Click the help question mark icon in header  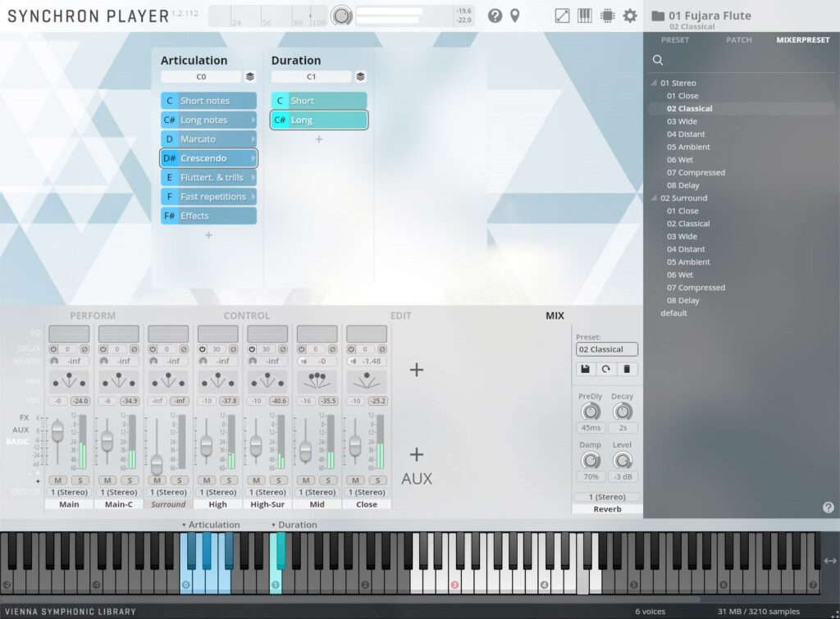(495, 16)
